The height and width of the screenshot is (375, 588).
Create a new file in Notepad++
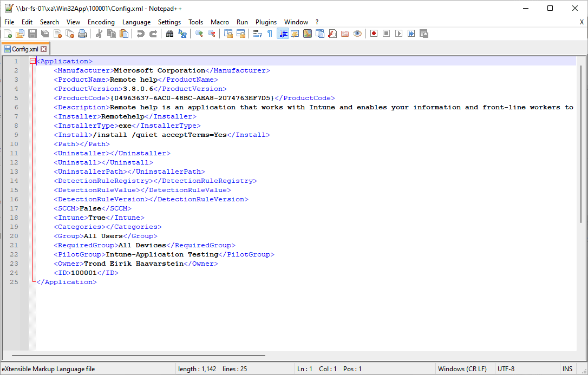point(8,33)
